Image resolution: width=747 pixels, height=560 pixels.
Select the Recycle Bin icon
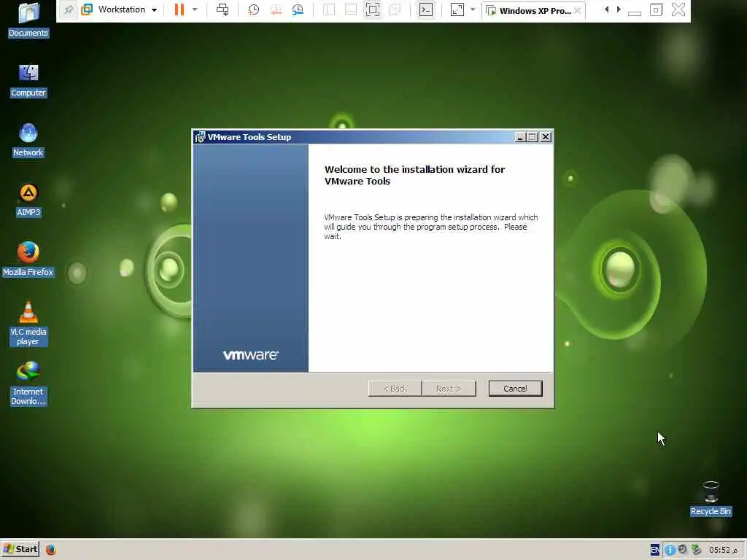[x=711, y=499]
